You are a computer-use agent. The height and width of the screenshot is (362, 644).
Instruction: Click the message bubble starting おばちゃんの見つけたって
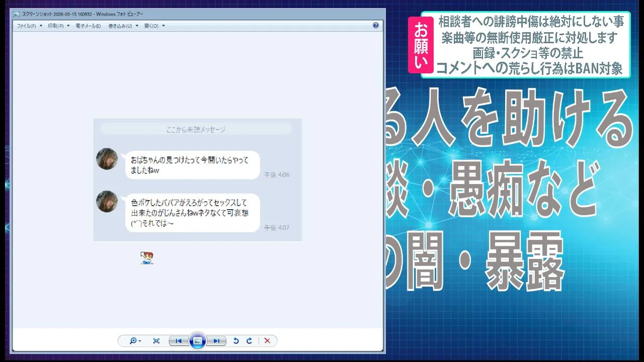click(x=192, y=165)
